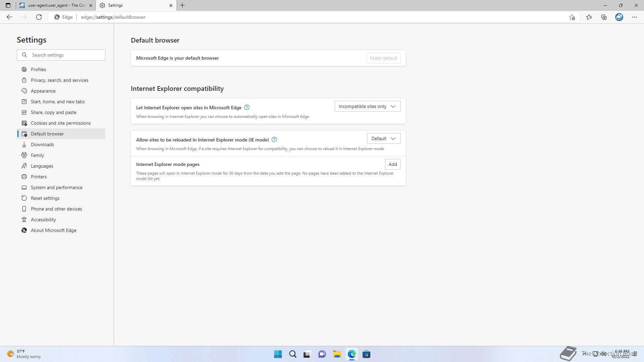Show help icon for IE mode reload setting
This screenshot has height=362, width=644.
[x=274, y=139]
